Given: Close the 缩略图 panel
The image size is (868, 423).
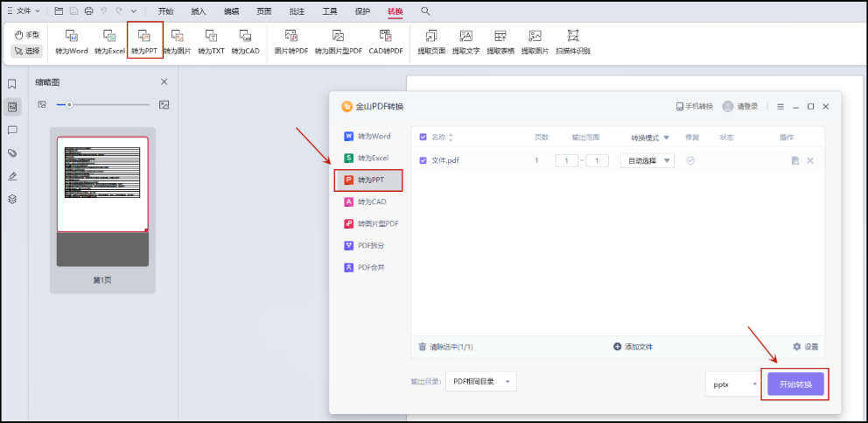Looking at the screenshot, I should (x=164, y=82).
